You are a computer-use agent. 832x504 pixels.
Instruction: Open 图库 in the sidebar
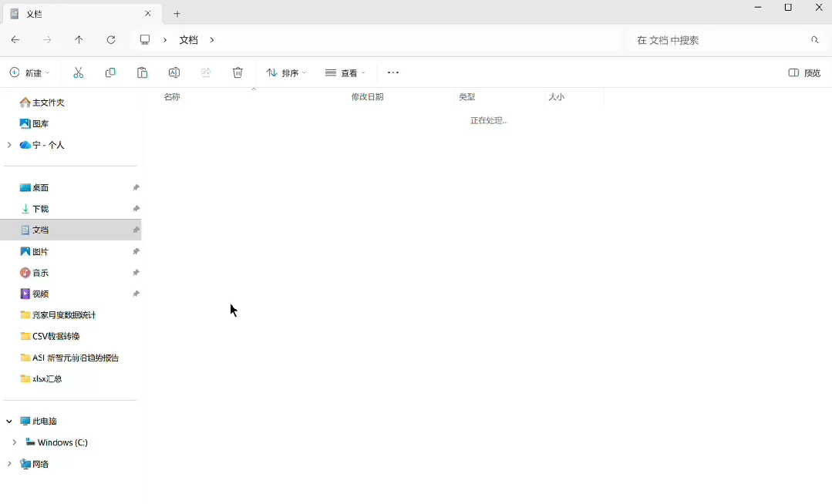click(34, 123)
